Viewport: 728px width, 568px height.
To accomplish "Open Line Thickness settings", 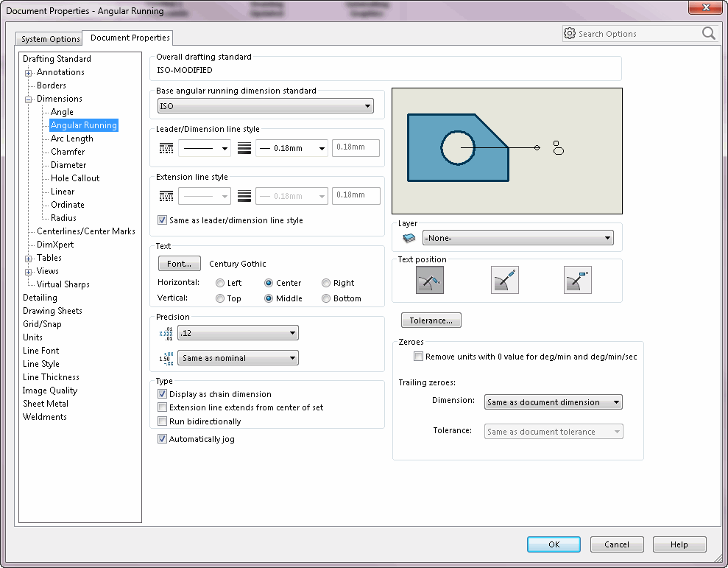I will 51,377.
